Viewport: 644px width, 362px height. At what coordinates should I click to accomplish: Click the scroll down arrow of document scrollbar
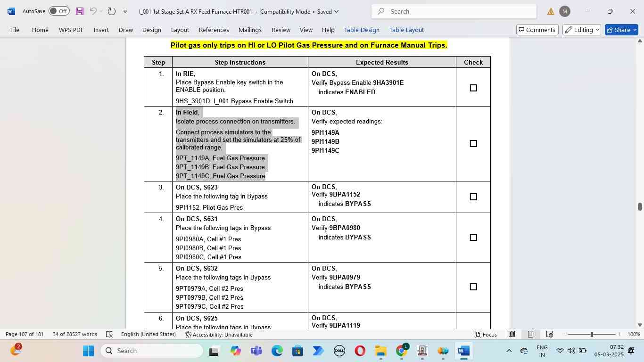pyautogui.click(x=640, y=325)
